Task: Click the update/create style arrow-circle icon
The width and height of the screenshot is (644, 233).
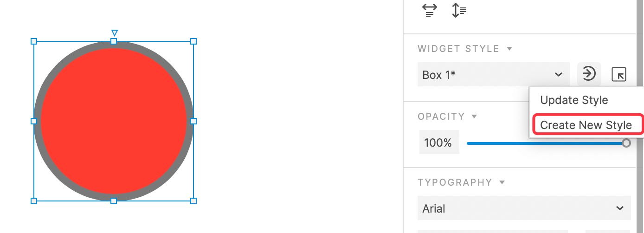Action: point(589,74)
